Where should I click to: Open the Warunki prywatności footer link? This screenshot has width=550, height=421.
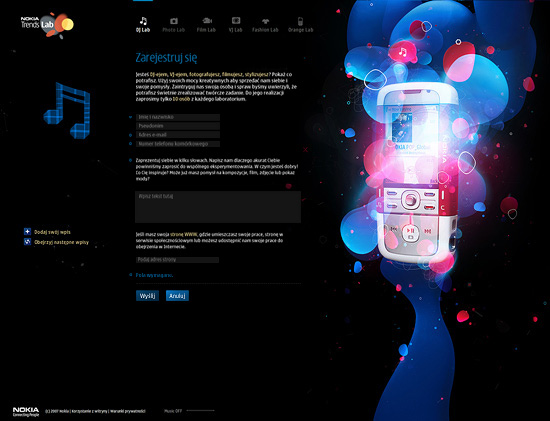coord(128,411)
